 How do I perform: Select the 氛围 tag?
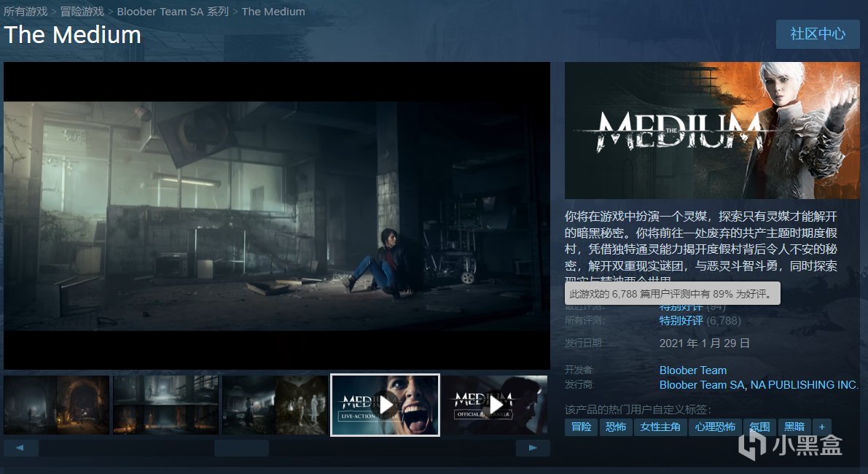coord(759,427)
